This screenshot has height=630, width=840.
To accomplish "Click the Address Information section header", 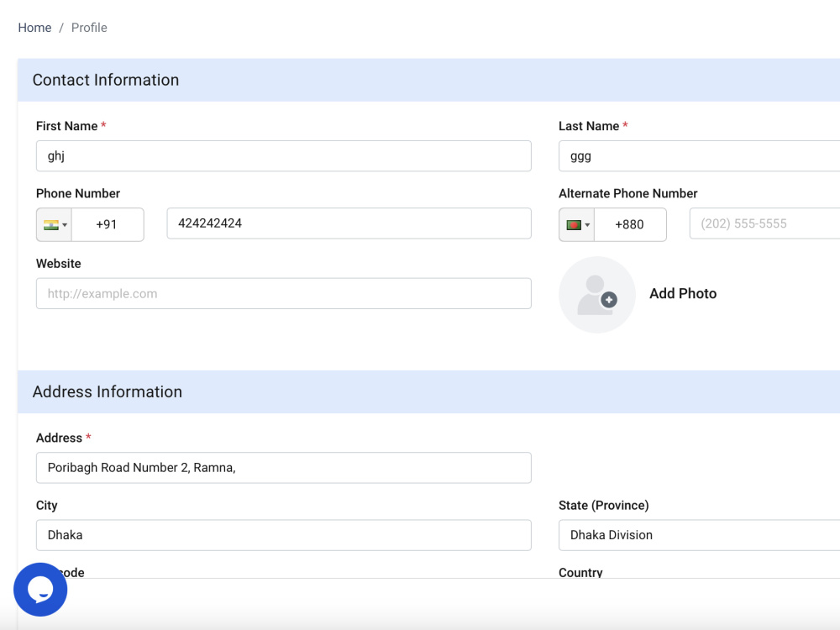I will tap(428, 391).
